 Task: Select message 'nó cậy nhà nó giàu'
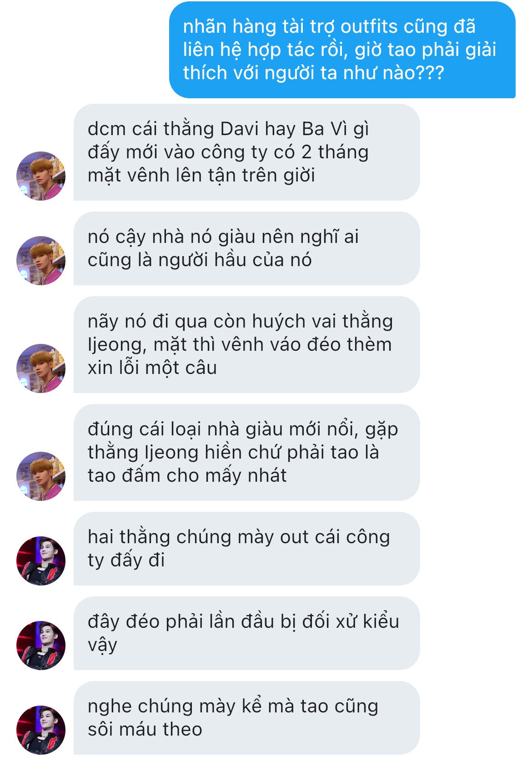click(246, 248)
